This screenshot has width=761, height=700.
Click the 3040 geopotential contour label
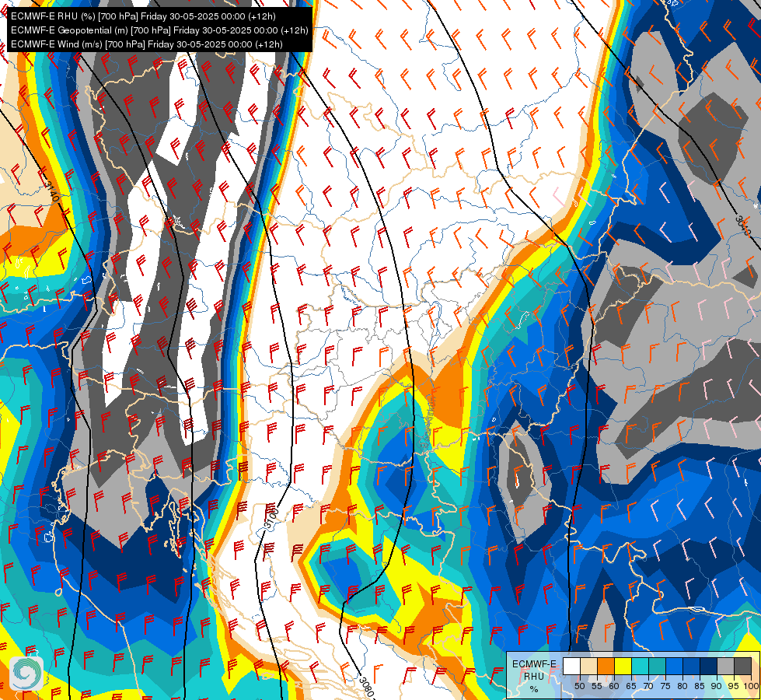pyautogui.click(x=743, y=226)
